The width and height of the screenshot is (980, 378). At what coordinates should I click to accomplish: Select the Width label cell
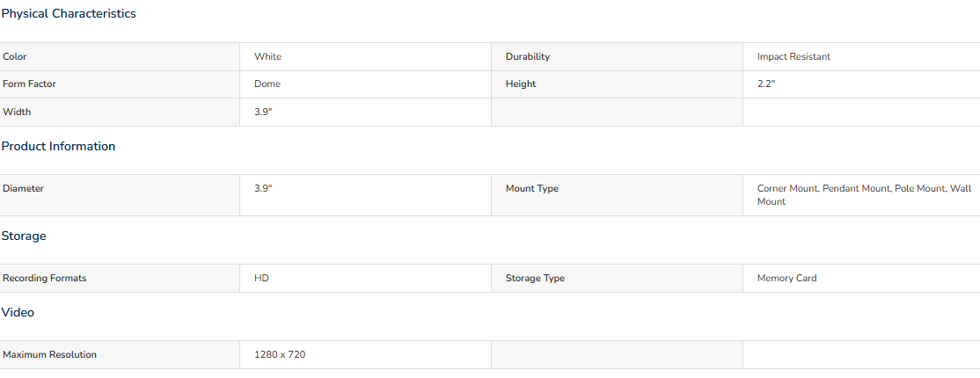(120, 113)
